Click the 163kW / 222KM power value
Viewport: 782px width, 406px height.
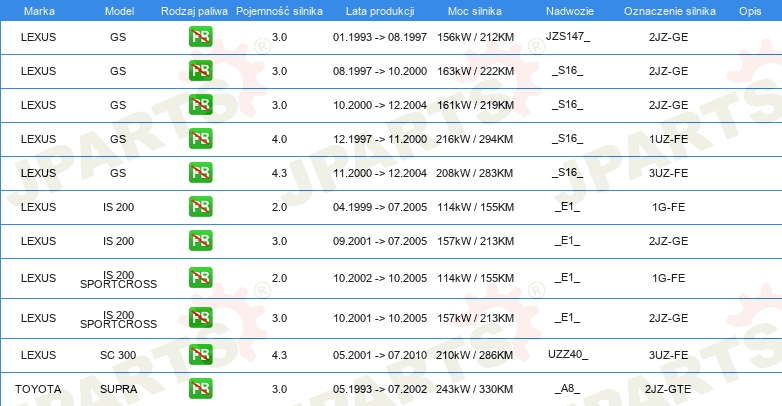click(x=475, y=71)
